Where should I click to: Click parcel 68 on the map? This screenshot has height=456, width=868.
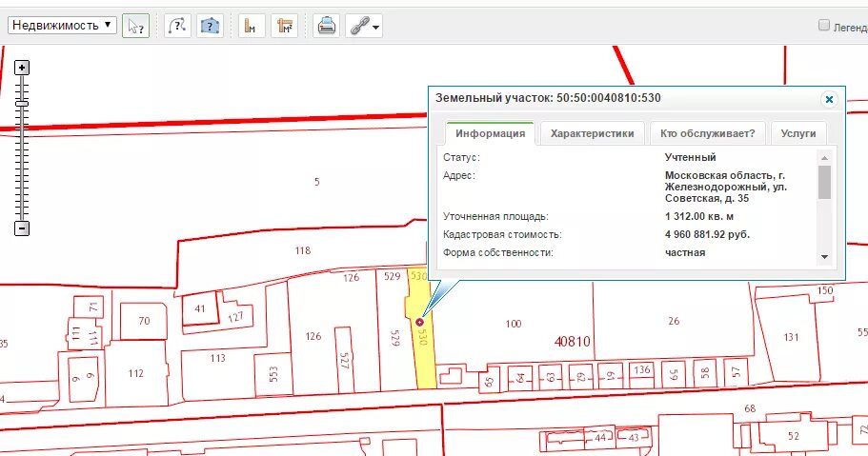pos(750,408)
